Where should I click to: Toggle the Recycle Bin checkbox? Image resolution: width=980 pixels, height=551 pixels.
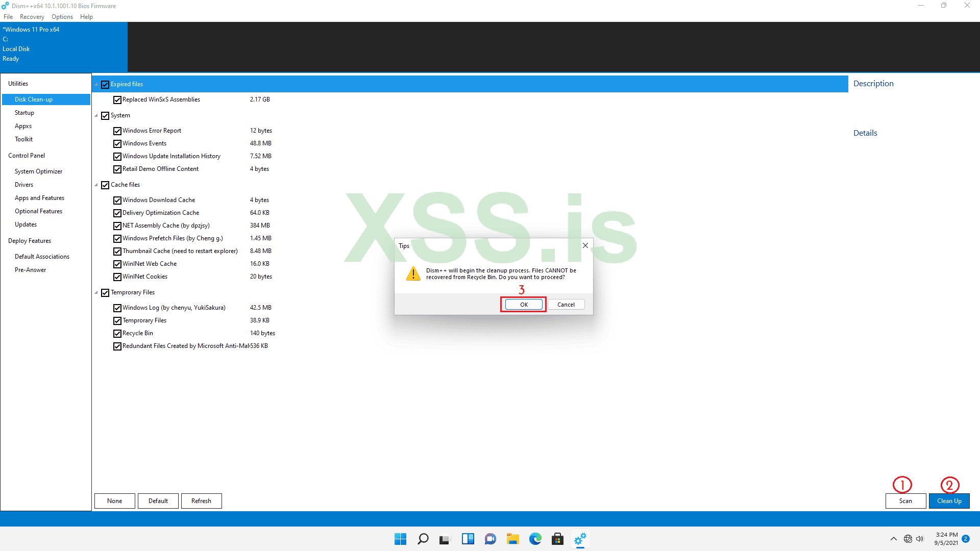coord(117,334)
